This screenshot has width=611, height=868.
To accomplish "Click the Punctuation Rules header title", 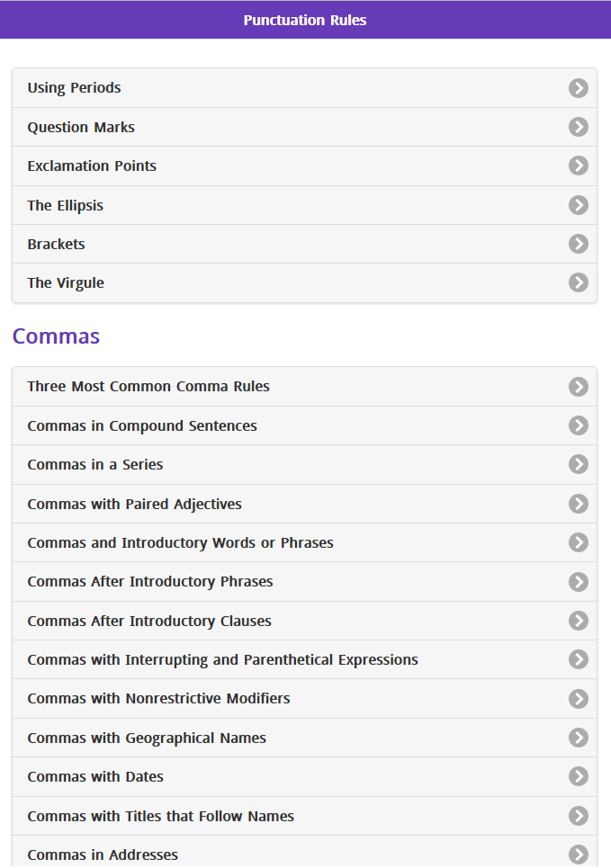I will (x=305, y=20).
